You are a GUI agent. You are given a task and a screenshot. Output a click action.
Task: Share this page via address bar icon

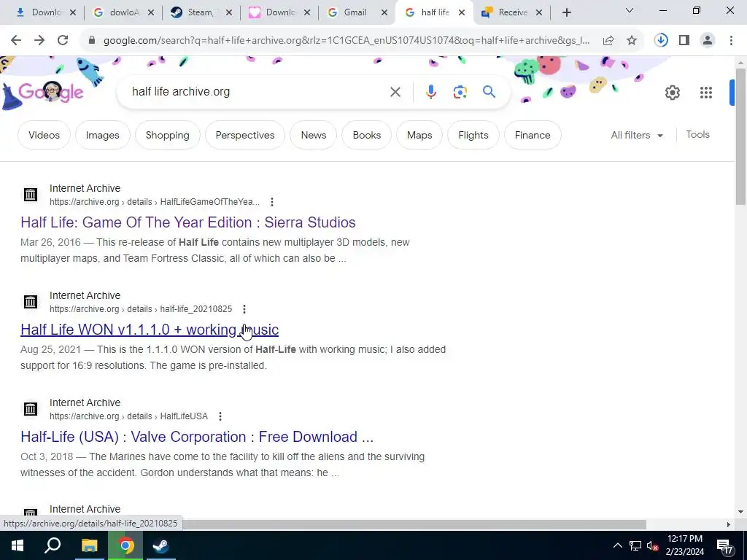click(x=608, y=41)
